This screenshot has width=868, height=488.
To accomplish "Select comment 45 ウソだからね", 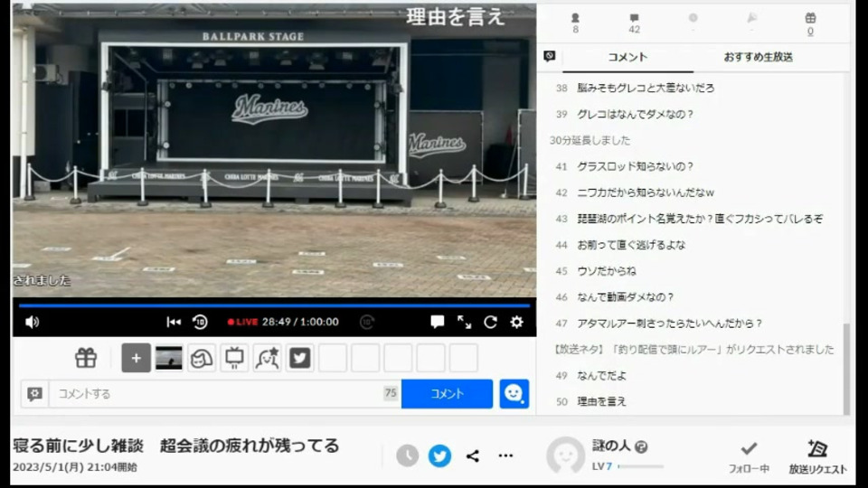I will point(607,271).
